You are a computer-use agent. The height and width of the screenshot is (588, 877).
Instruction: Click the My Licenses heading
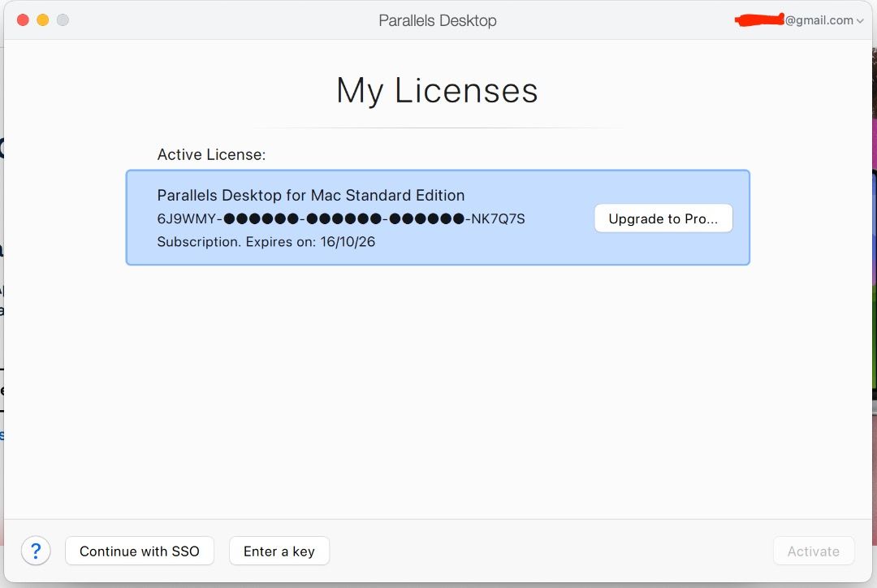pyautogui.click(x=437, y=90)
